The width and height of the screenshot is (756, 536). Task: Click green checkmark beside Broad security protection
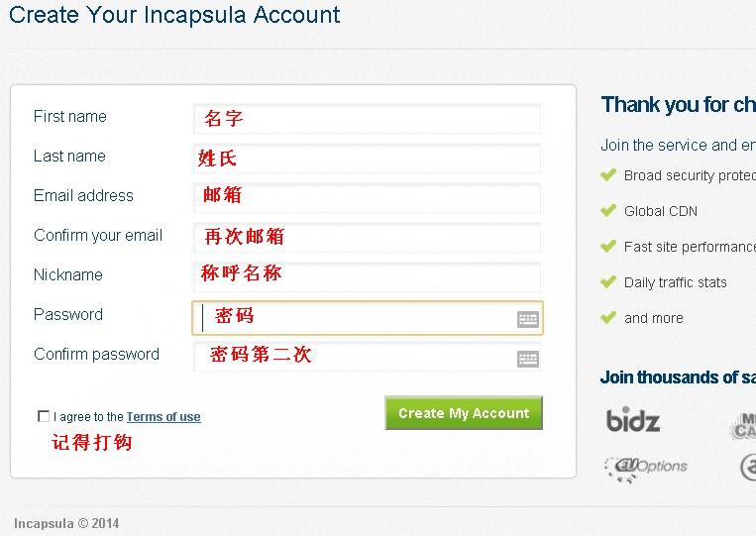click(608, 174)
